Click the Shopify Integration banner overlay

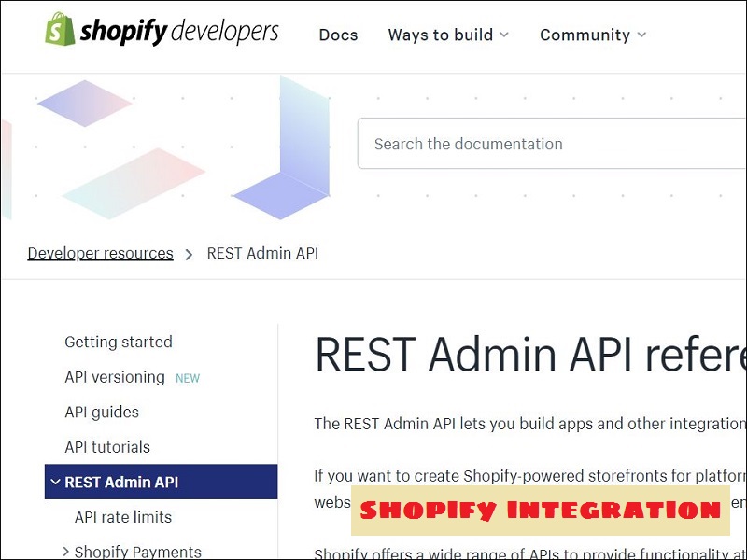(x=541, y=511)
